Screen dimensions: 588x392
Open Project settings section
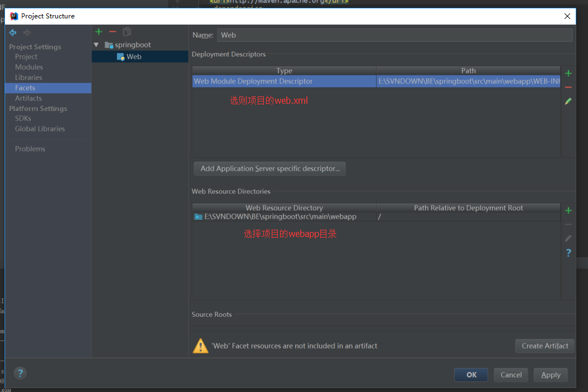(x=26, y=56)
